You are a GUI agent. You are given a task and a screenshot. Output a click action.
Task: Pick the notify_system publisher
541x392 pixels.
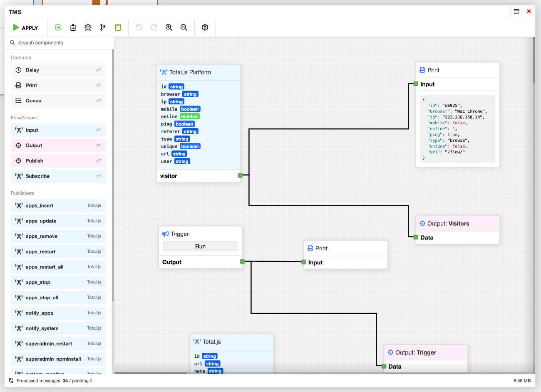click(58, 328)
